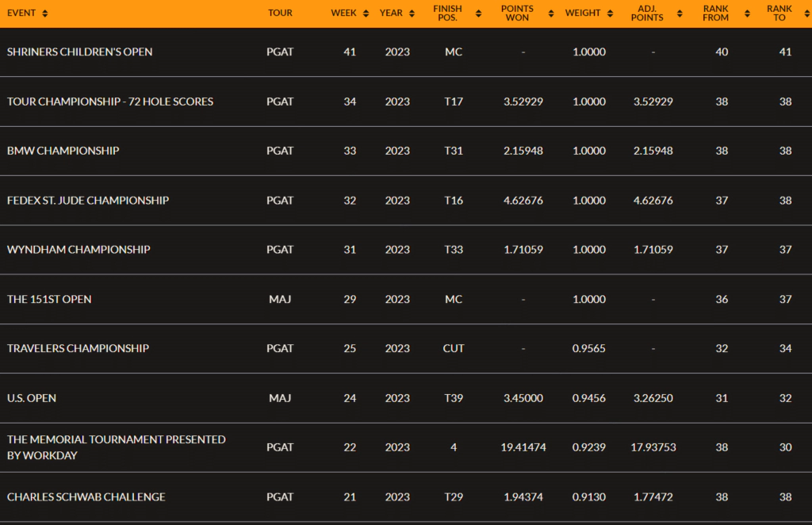The image size is (812, 525).
Task: Select week 22 cell
Action: pos(350,447)
